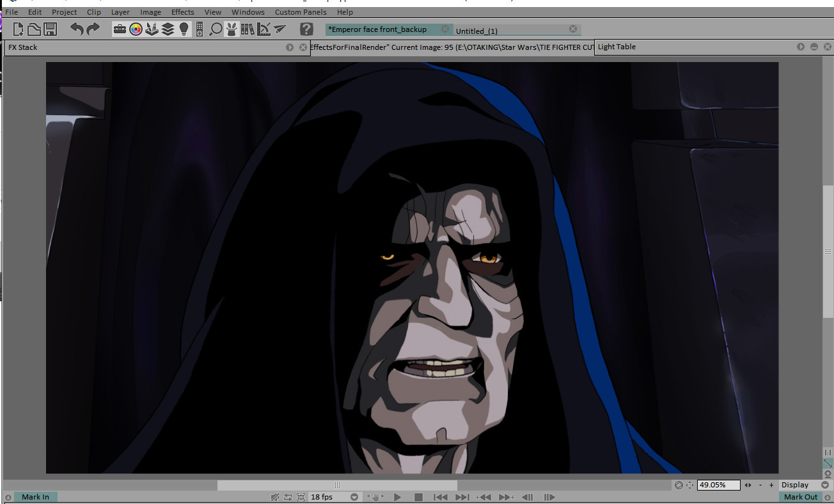Expand the Light Table panel arrow button
834x504 pixels.
pyautogui.click(x=801, y=47)
